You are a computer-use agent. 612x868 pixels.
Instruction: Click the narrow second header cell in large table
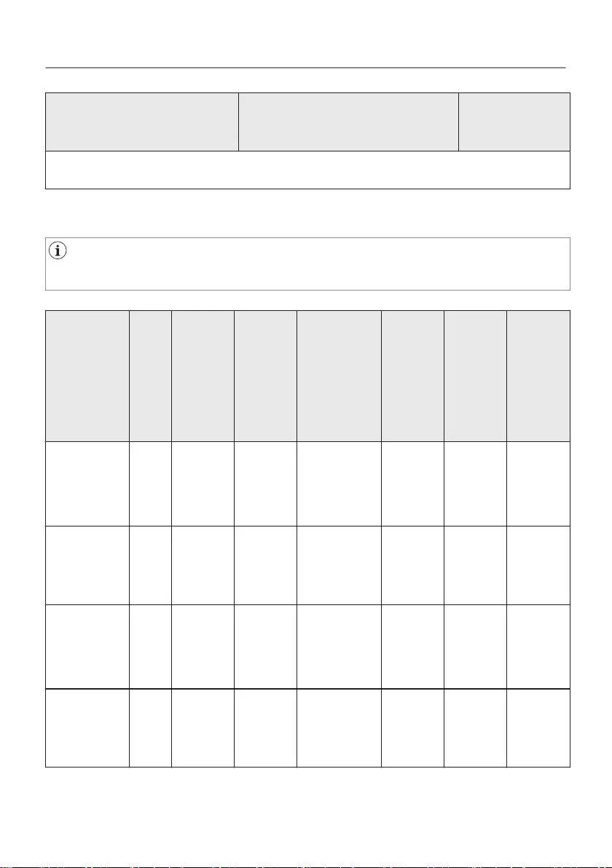[150, 376]
